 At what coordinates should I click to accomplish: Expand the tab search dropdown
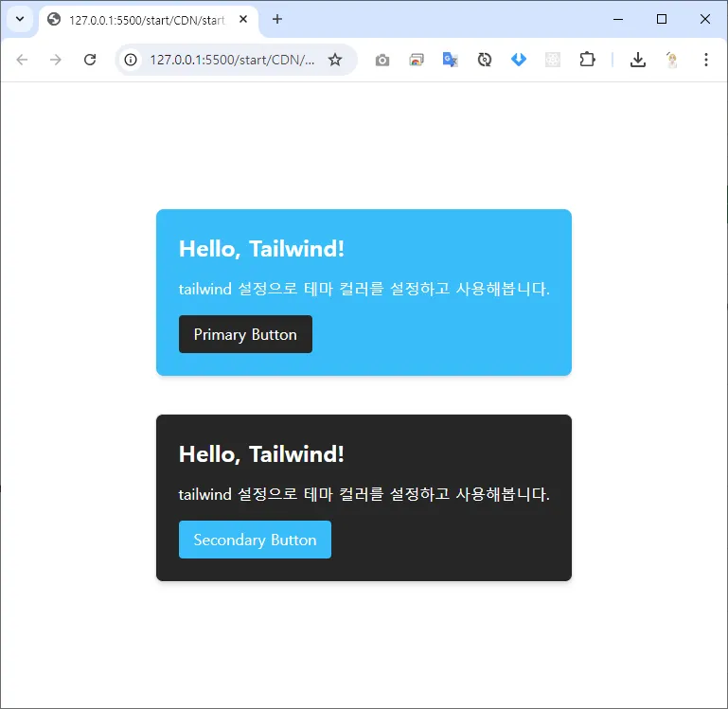(20, 19)
